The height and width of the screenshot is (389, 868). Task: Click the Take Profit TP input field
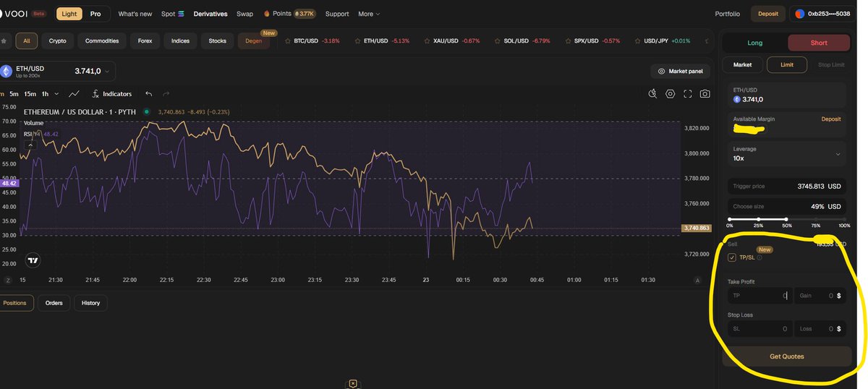point(759,296)
